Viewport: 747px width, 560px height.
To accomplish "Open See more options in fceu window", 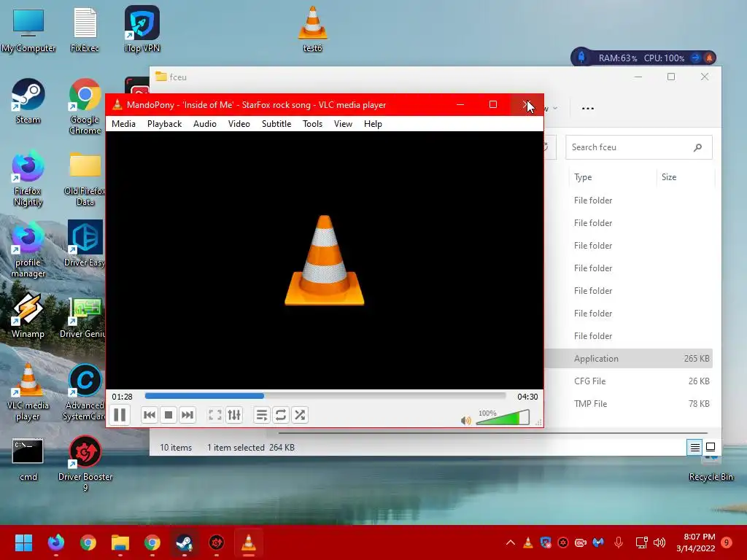I will pyautogui.click(x=588, y=109).
